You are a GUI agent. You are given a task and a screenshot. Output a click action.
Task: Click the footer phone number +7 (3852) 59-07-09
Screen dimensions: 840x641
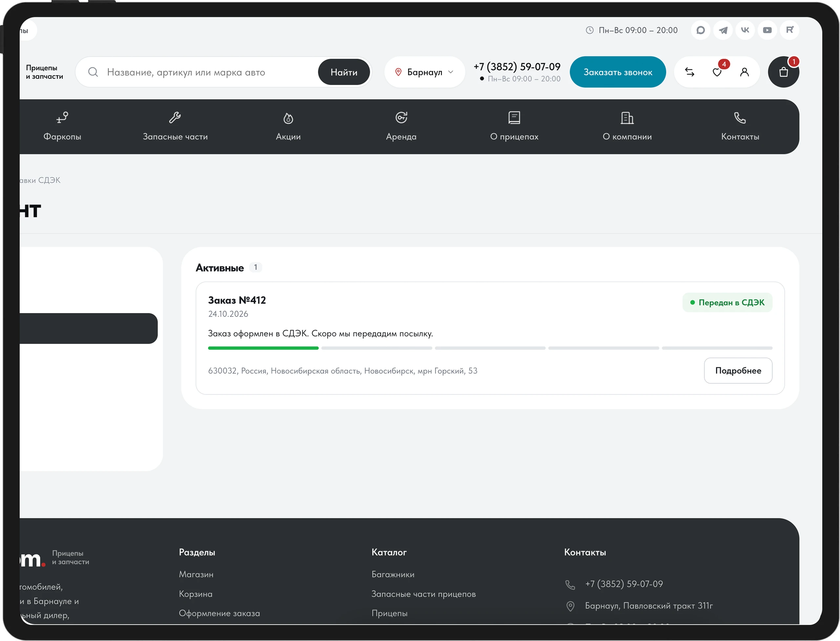click(x=624, y=584)
